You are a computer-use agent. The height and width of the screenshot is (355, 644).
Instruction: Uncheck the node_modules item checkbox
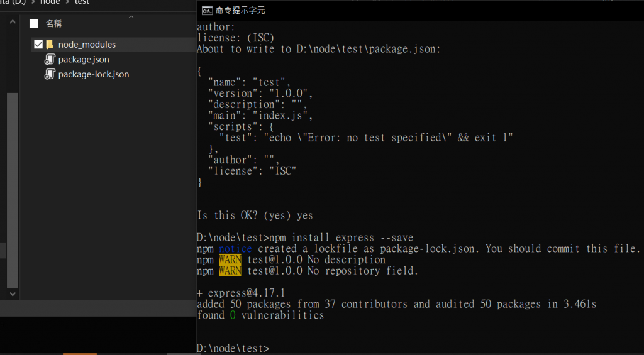pos(38,45)
